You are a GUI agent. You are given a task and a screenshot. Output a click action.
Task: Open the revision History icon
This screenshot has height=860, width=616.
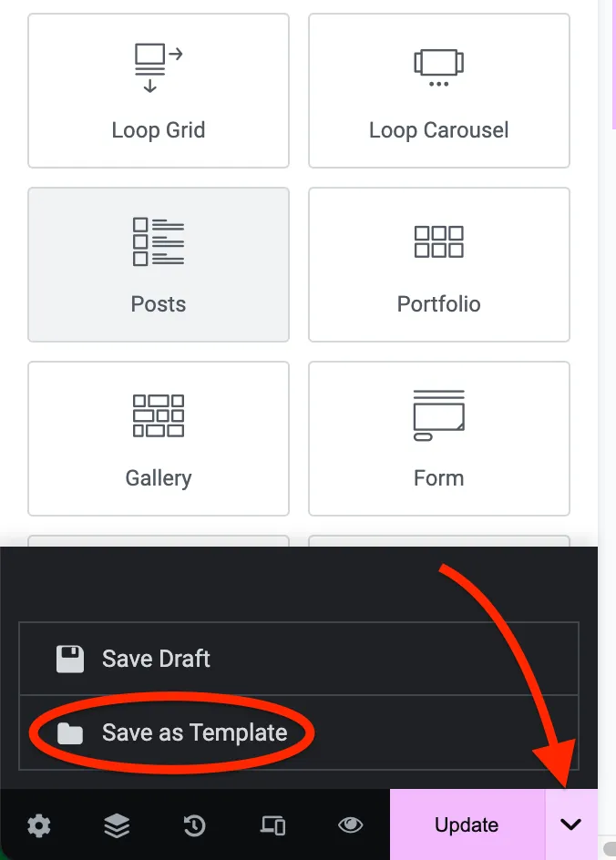195,824
